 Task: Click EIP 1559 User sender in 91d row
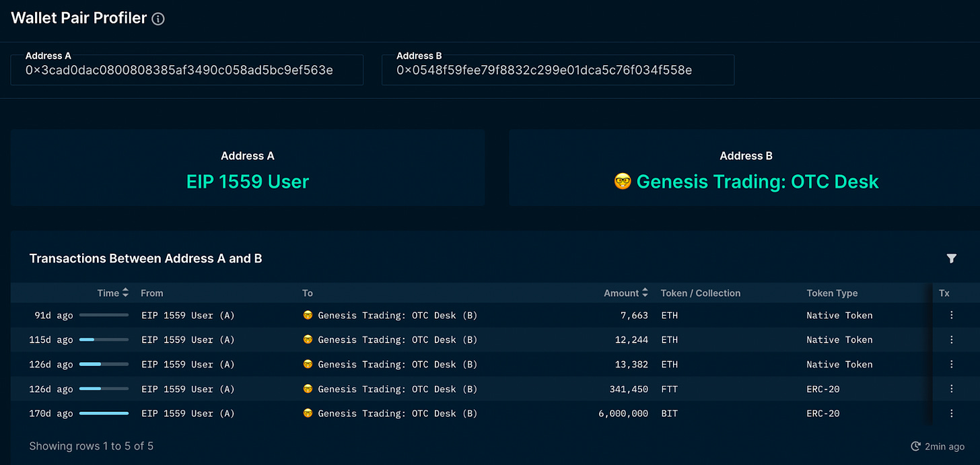click(188, 315)
